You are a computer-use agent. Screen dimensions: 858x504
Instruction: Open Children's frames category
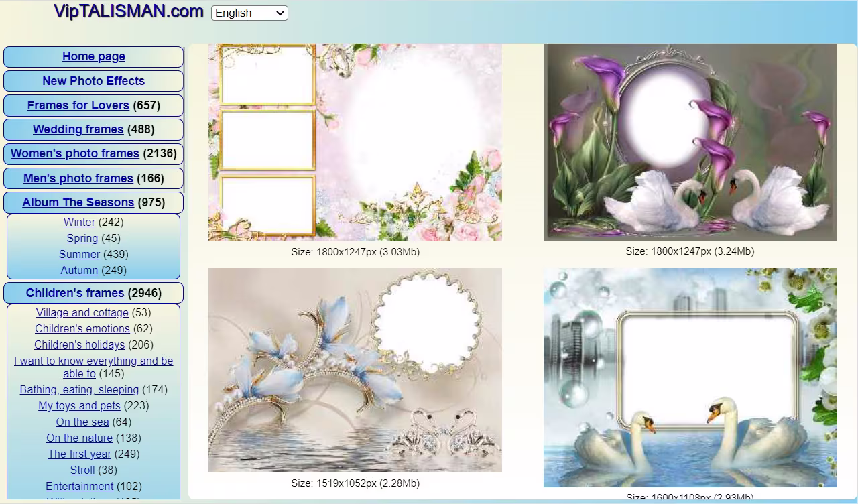point(75,293)
